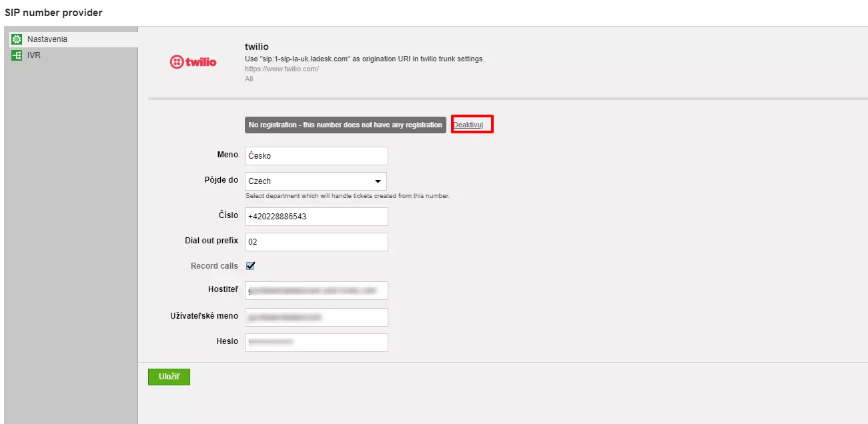Click the bold twilio provider heading
Image resolution: width=868 pixels, height=424 pixels.
(256, 47)
